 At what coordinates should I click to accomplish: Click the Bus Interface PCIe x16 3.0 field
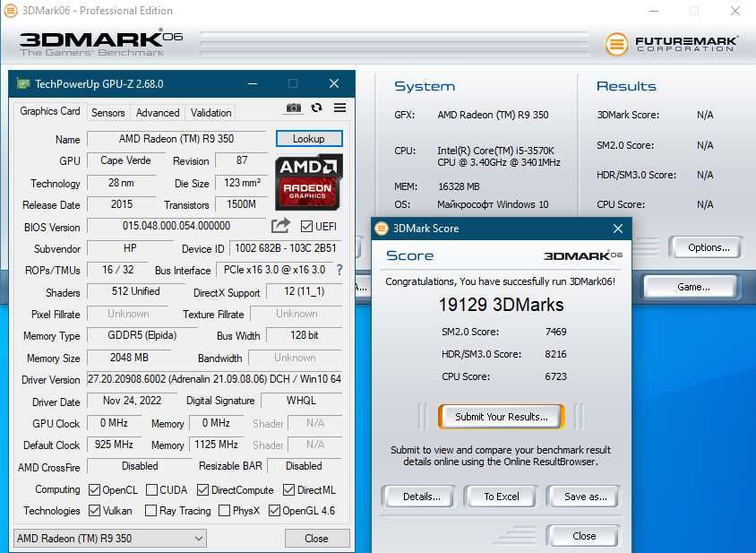click(x=274, y=270)
